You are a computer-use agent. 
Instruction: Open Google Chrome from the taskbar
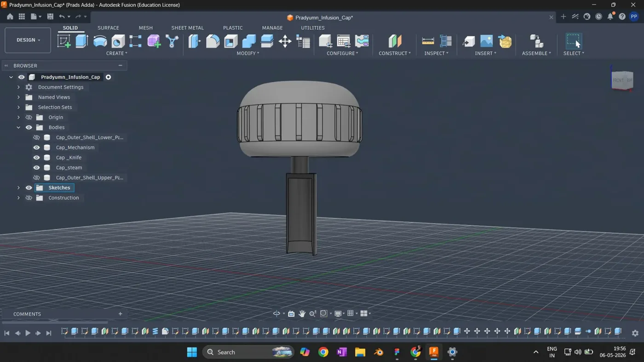click(x=323, y=352)
